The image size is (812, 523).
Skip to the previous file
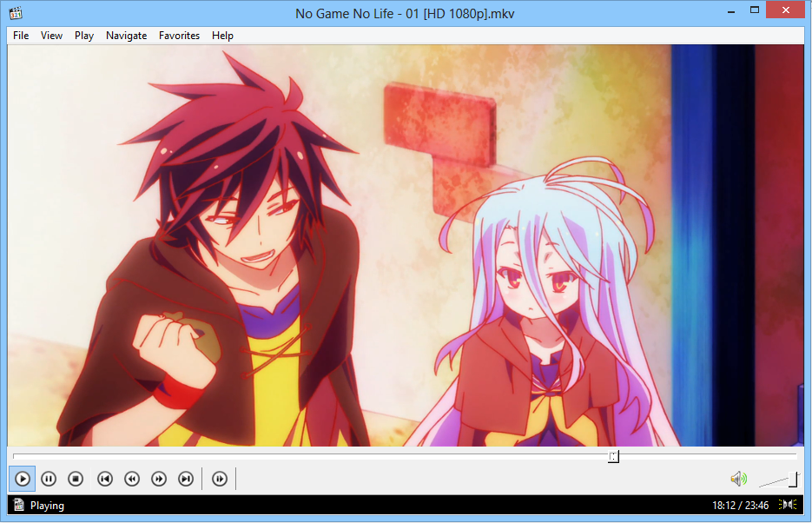coord(105,479)
